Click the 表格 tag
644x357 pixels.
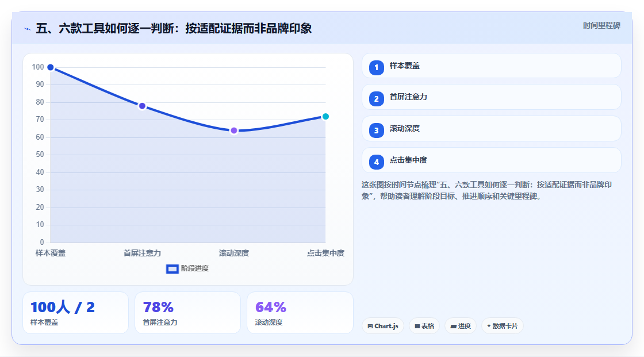(424, 326)
